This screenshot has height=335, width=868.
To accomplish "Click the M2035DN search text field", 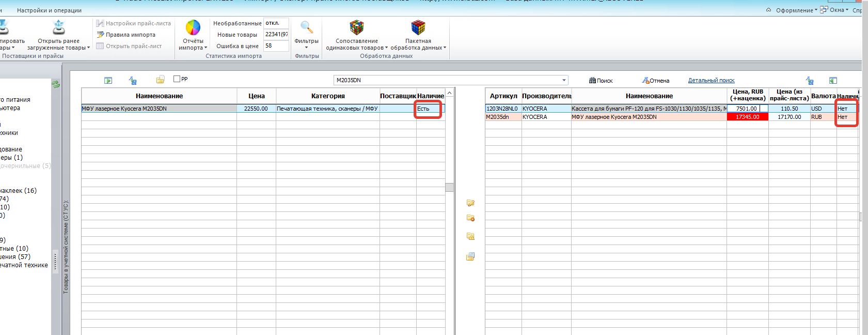I will click(x=447, y=80).
